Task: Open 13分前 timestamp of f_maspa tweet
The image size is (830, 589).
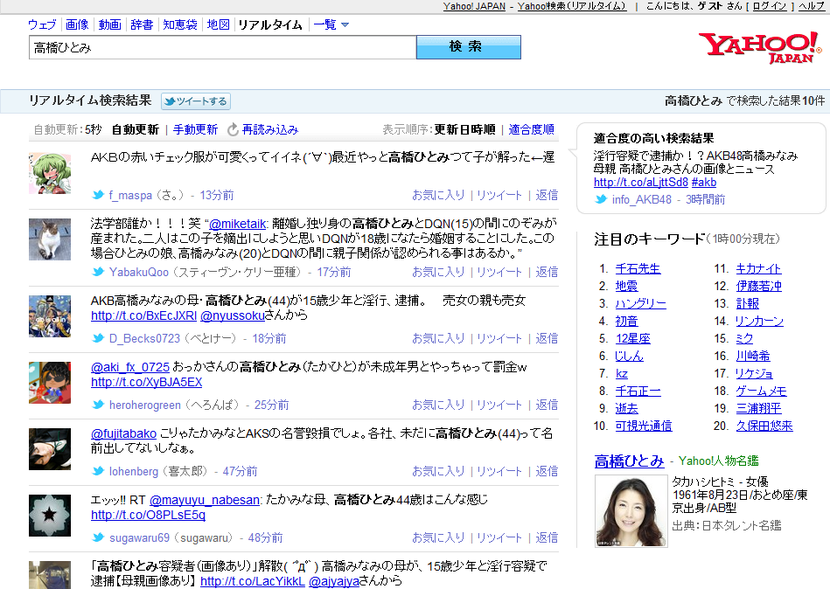Action: click(x=217, y=195)
